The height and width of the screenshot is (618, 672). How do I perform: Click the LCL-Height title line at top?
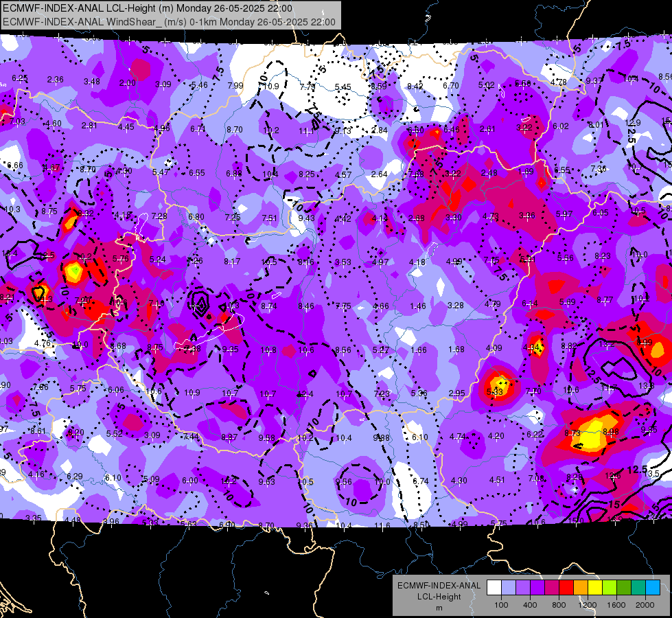click(148, 8)
